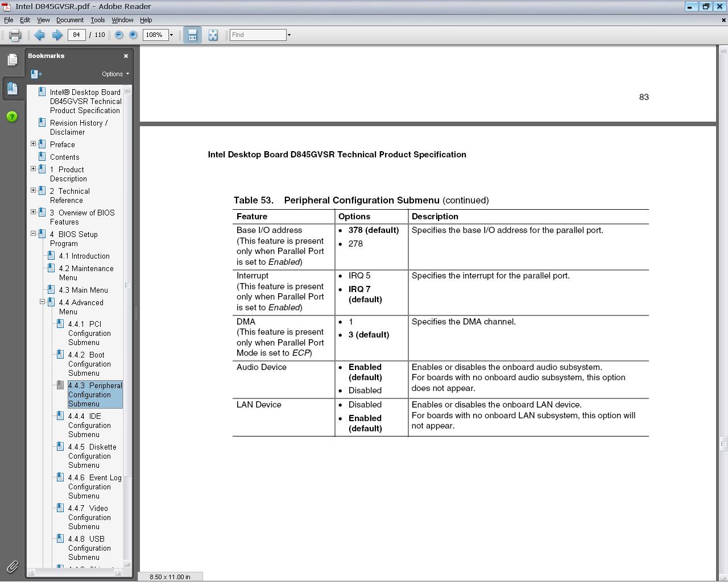Screen dimensions: 728x582
Task: Select 4.2 Maintenance Menu bookmark
Action: [x=86, y=273]
